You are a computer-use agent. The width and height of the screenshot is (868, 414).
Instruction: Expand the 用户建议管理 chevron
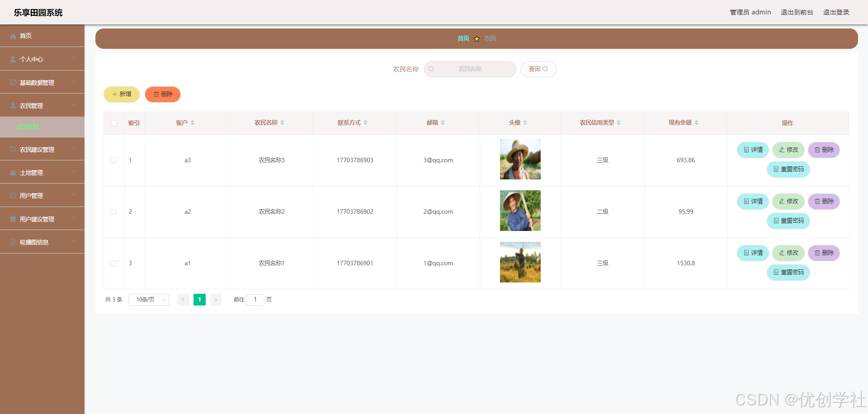[74, 219]
